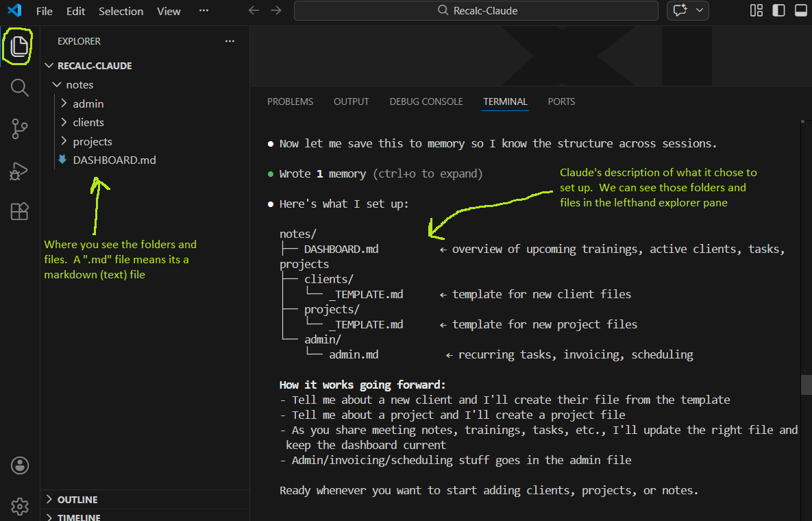Open the Manage gear settings icon

tap(20, 506)
